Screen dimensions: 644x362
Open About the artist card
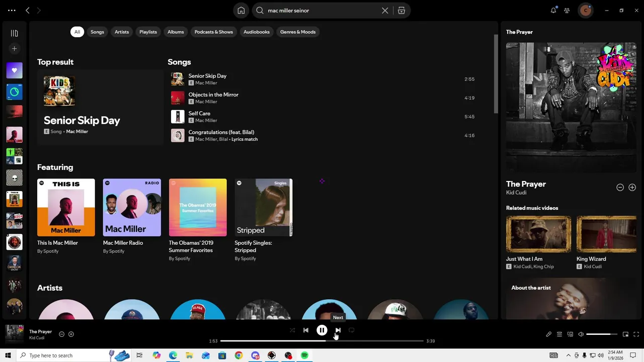pyautogui.click(x=571, y=299)
